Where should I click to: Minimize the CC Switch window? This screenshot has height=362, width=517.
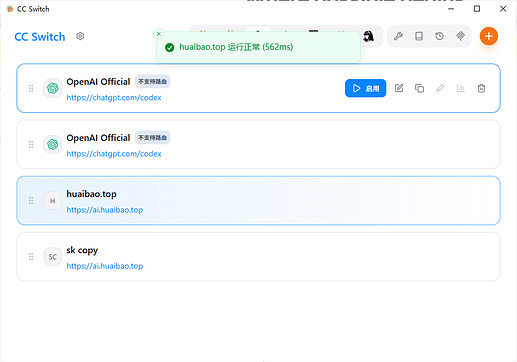click(x=451, y=9)
